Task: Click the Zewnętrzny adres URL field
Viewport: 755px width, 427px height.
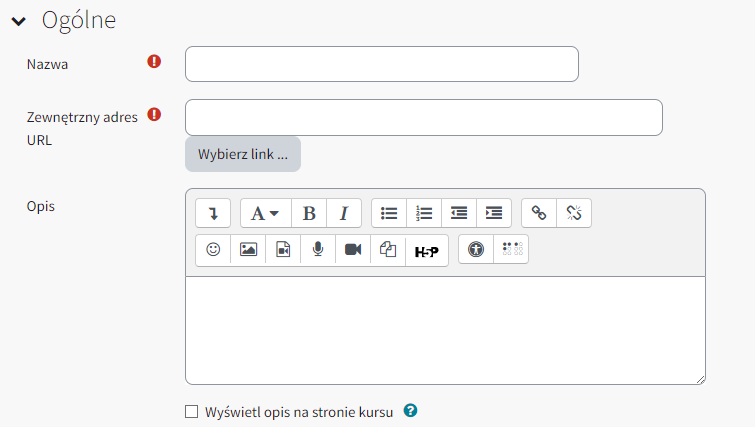Action: coord(424,117)
